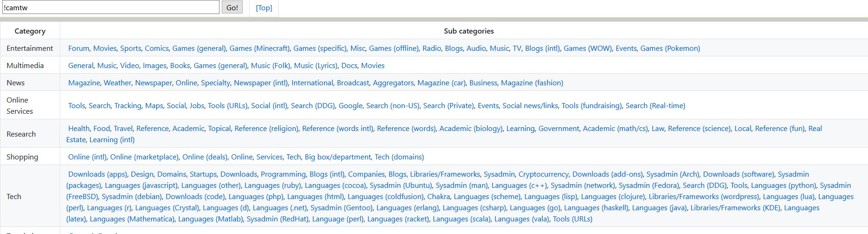Viewport: 868px width, 234px height.
Task: Open the Weather link under News
Action: [x=117, y=83]
